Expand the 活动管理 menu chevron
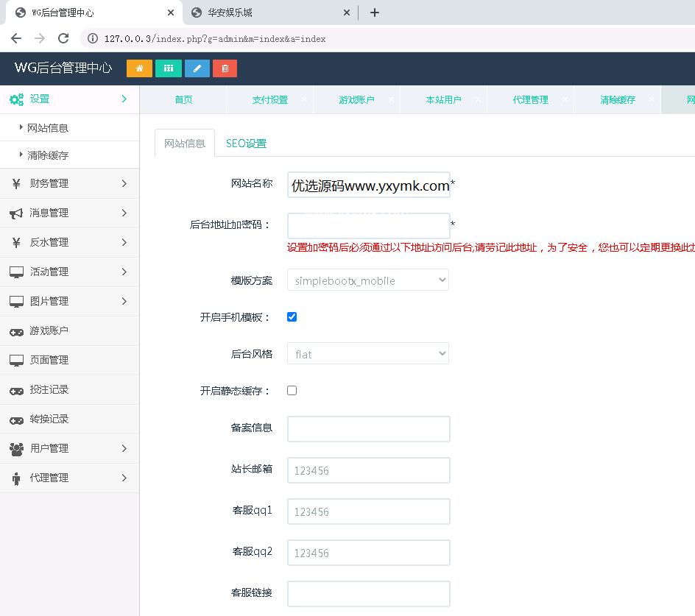 (124, 272)
